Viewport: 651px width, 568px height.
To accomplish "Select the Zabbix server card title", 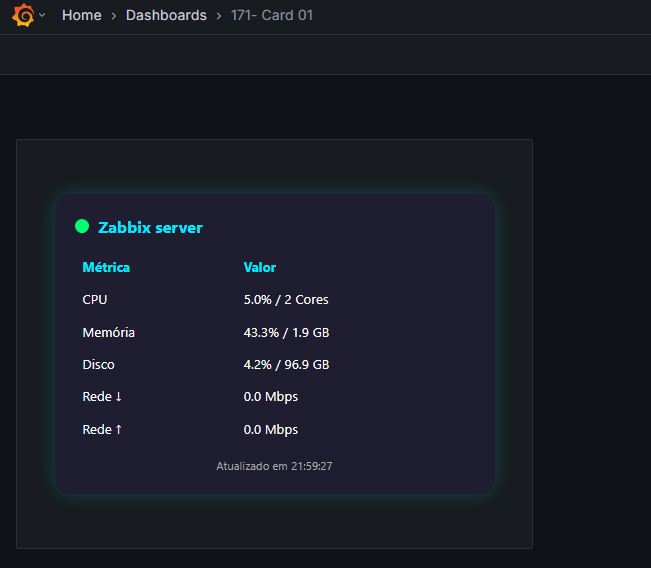I will (150, 228).
